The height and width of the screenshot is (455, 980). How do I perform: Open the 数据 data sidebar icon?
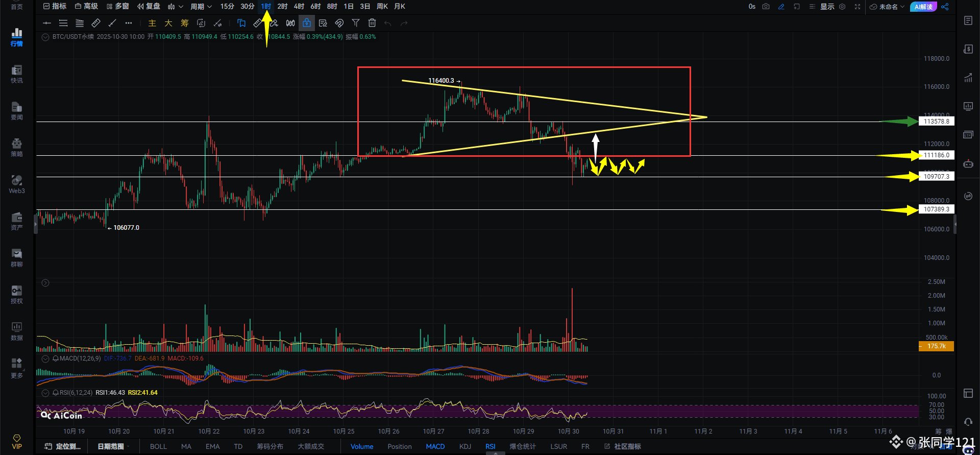click(17, 331)
